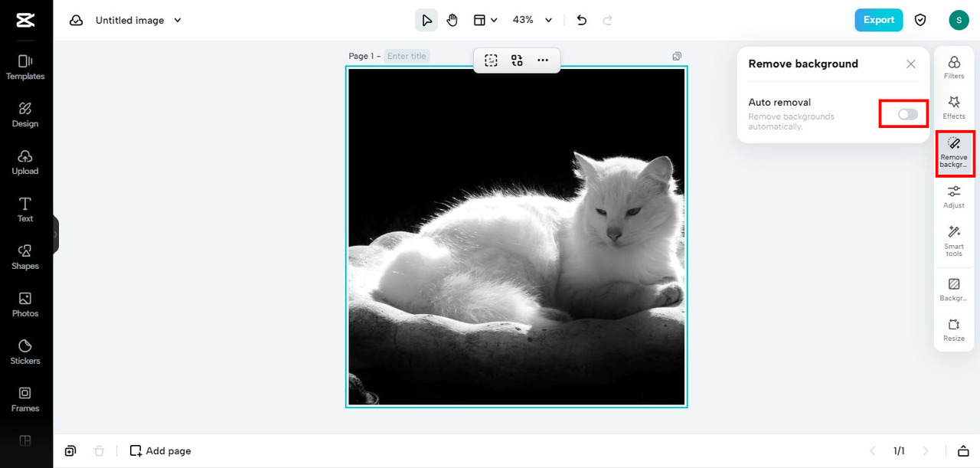This screenshot has height=468, width=980.
Task: Open the Filters panel
Action: 954,67
